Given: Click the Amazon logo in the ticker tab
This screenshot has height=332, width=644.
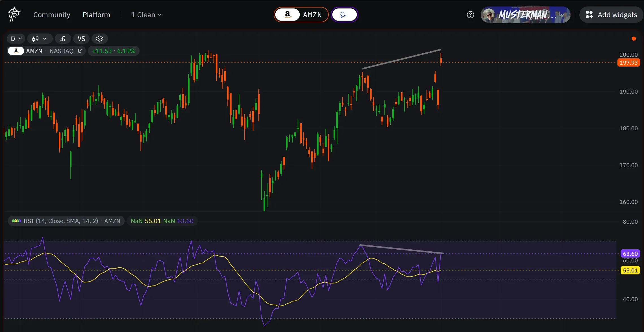Looking at the screenshot, I should 288,15.
